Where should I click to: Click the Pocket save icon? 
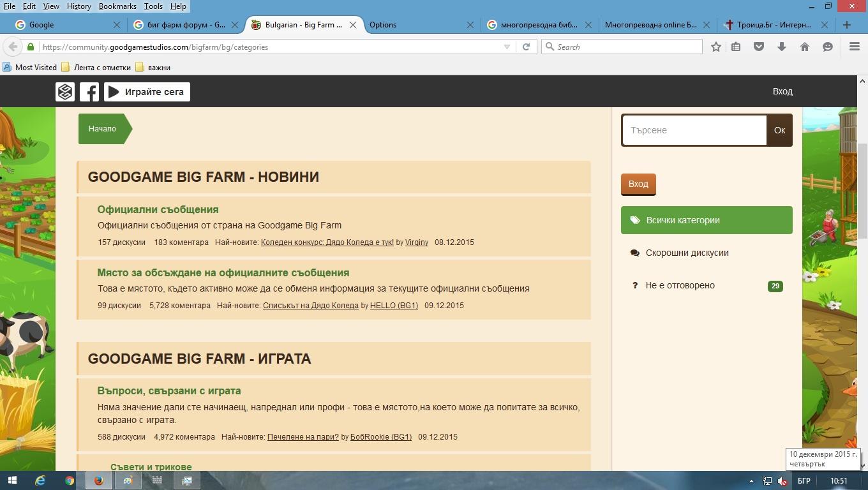(759, 47)
